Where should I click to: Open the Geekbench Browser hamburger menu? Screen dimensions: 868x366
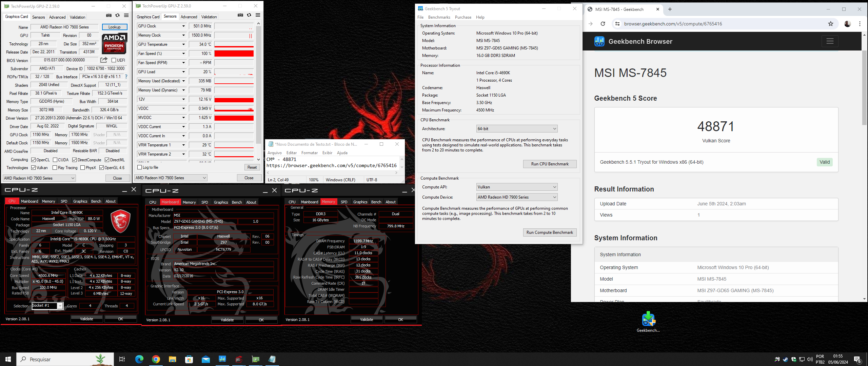coord(830,41)
